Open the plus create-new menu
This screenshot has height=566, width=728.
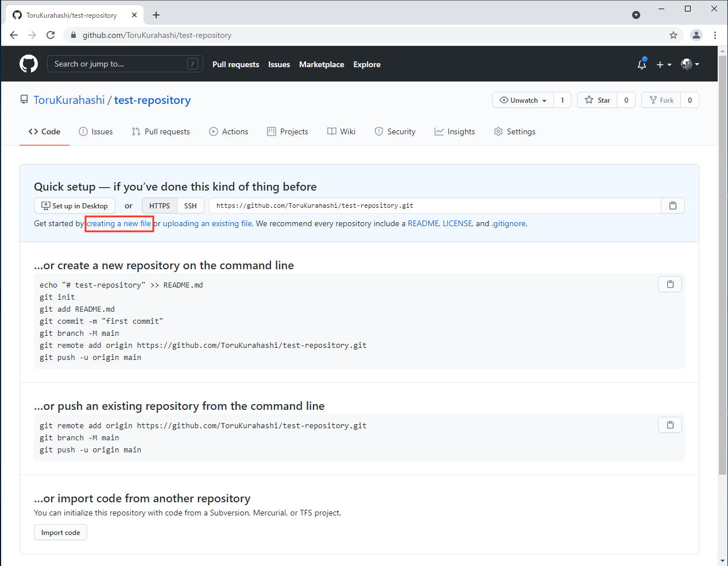coord(664,64)
